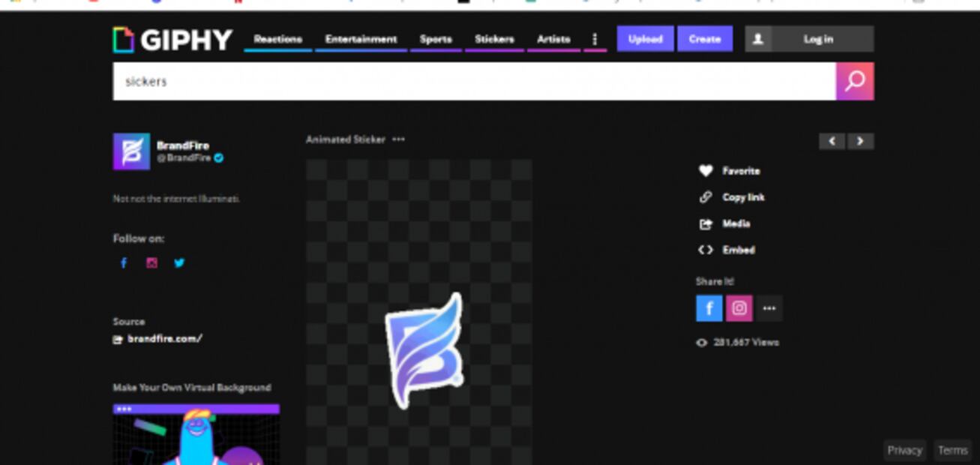980x465 pixels.
Task: Open BrandFire's Instagram under Follow on
Action: coord(152,263)
